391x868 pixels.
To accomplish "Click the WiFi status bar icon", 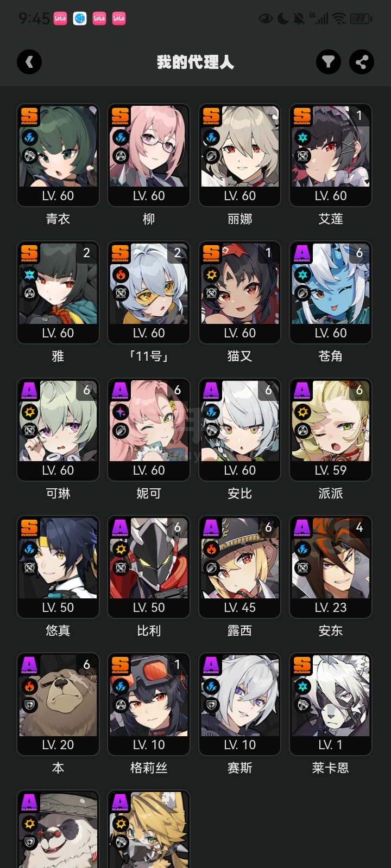I will 339,19.
